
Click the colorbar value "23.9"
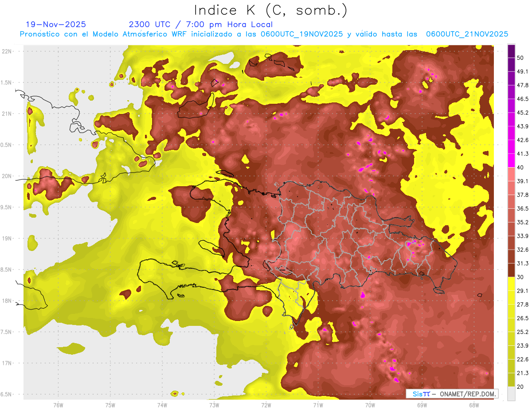tap(523, 345)
